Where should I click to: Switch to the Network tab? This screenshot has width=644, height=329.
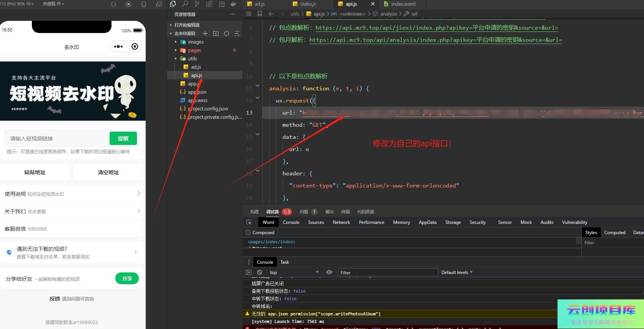pos(341,222)
